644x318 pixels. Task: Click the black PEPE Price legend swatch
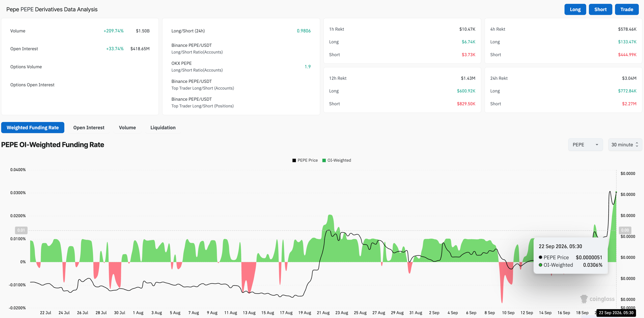294,160
